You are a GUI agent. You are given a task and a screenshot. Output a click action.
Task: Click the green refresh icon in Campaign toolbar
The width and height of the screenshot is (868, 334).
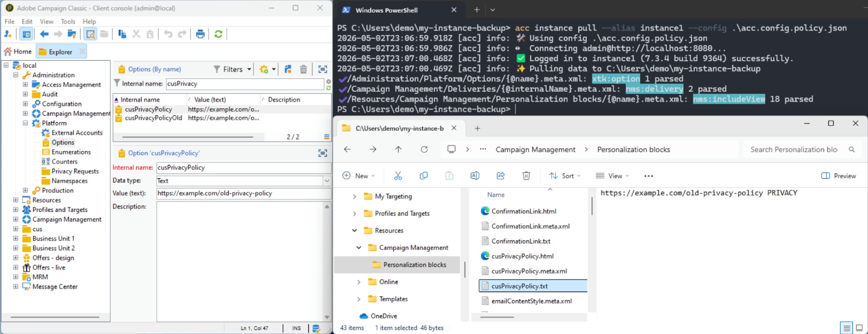[218, 34]
